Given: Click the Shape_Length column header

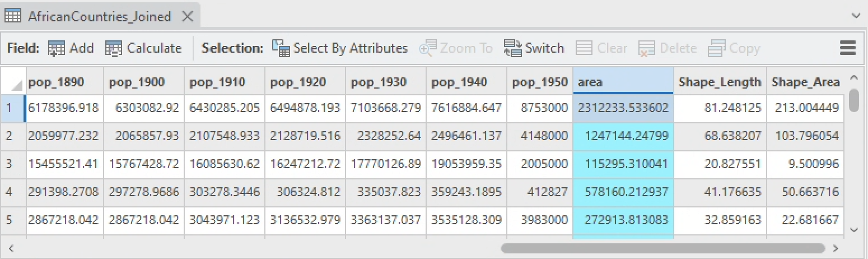Looking at the screenshot, I should 719,82.
